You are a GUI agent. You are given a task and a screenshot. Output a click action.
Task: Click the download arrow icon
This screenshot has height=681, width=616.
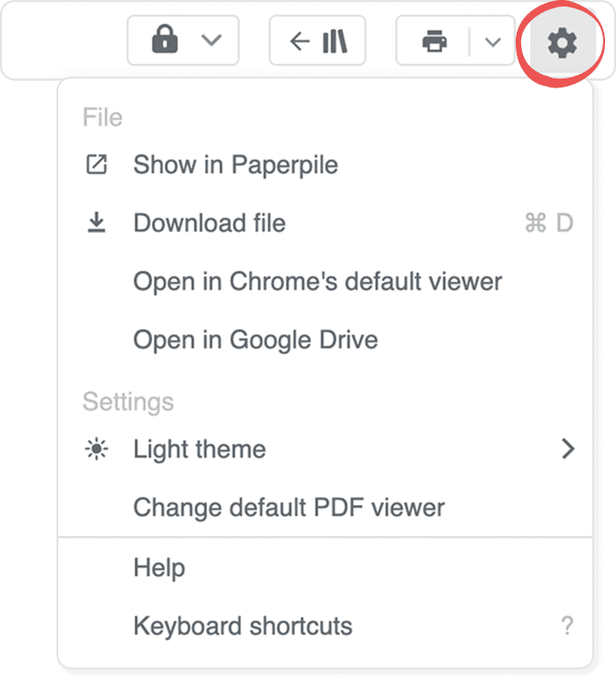click(96, 222)
